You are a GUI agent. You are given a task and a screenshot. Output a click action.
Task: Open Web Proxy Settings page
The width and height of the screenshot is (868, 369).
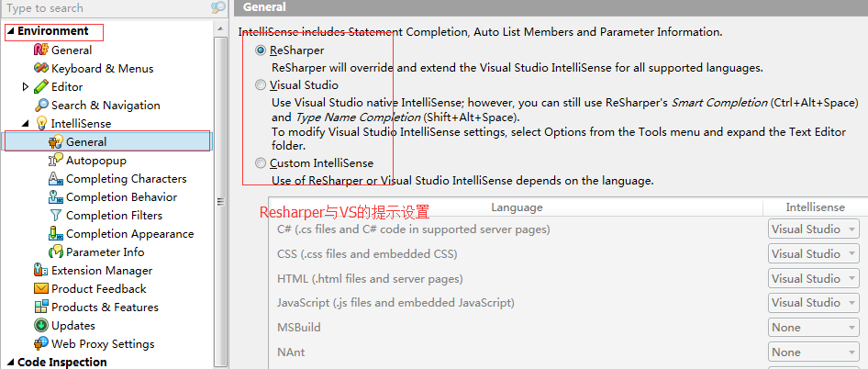tap(103, 343)
